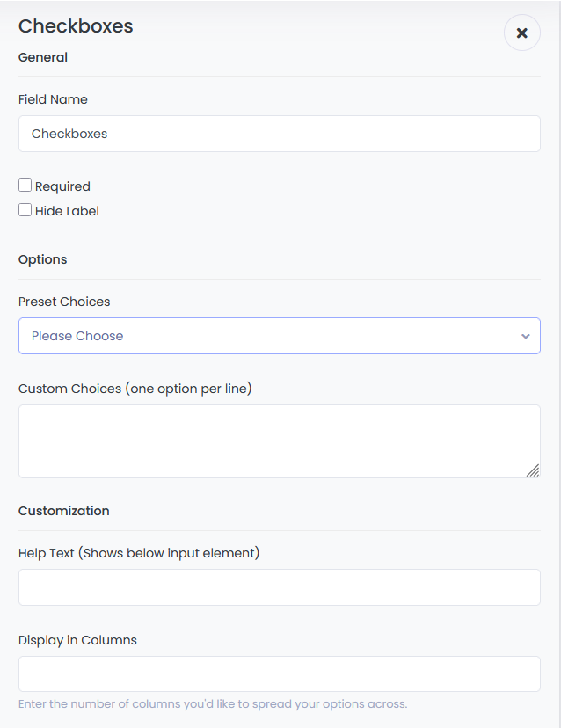
Task: Enable the Required checkbox
Action: 25,186
